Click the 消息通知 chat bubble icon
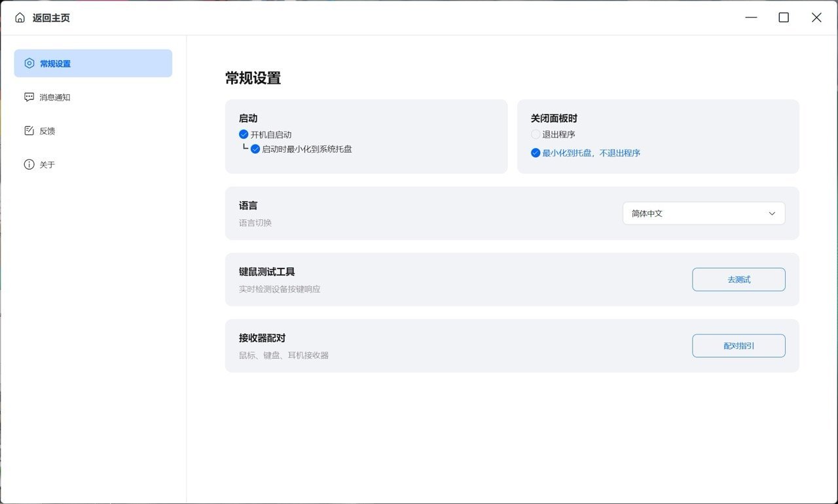The height and width of the screenshot is (504, 838). tap(29, 97)
